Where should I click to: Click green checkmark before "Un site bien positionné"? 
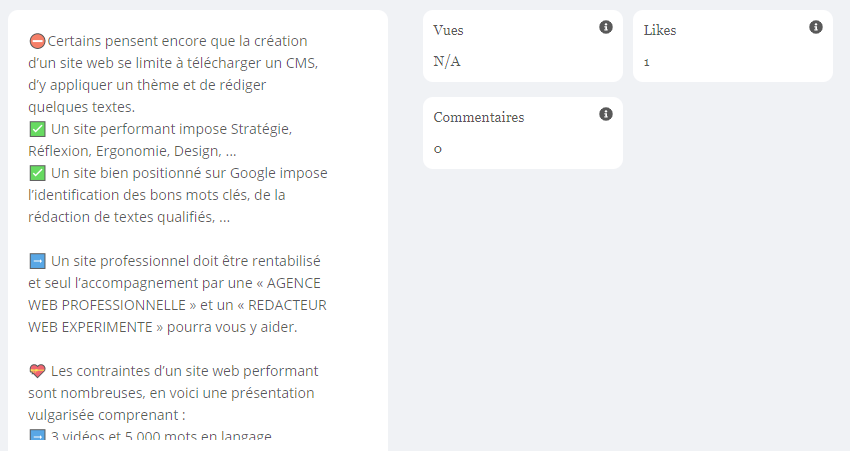pyautogui.click(x=37, y=173)
